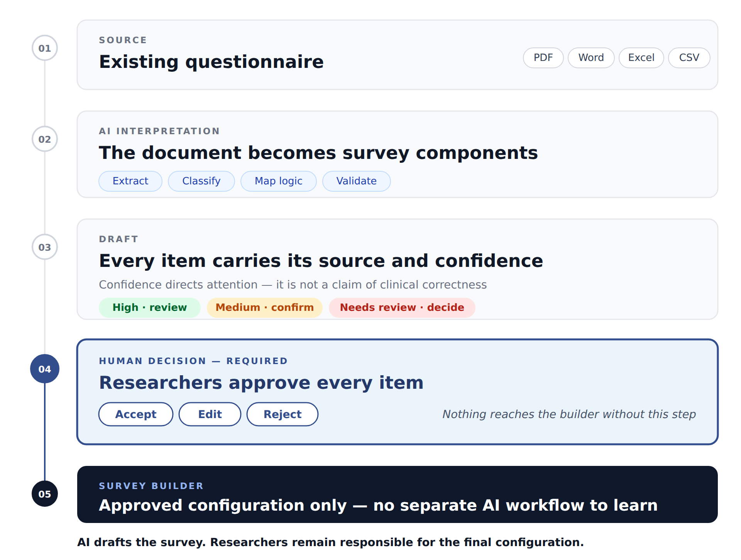This screenshot has height=560, width=741.
Task: Click the 'SOURCE' section label
Action: coord(123,40)
